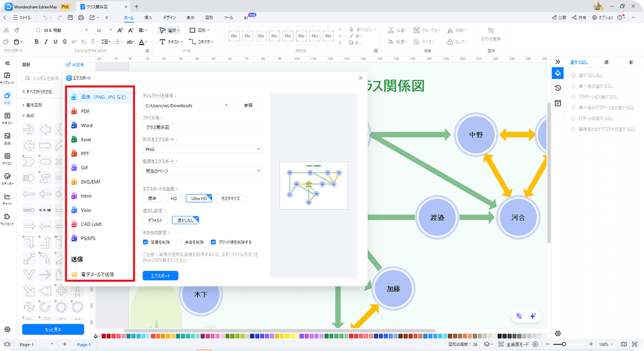Click the blue エクスポート button

click(160, 276)
